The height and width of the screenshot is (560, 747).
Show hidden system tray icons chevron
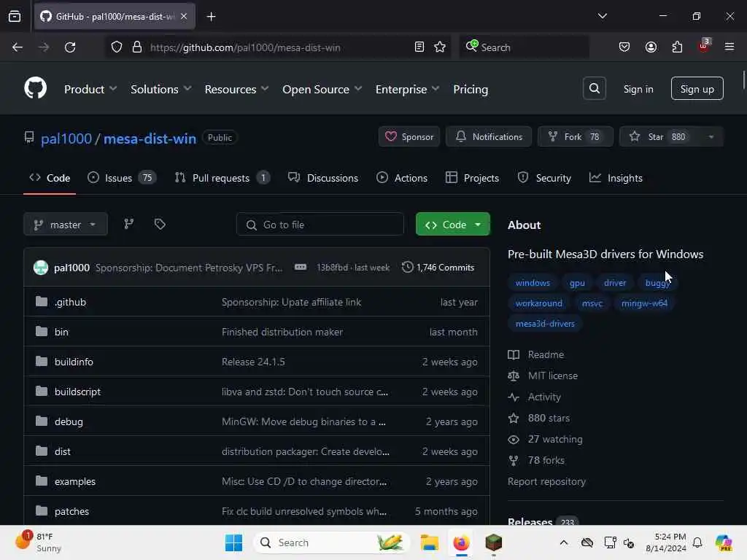[x=564, y=542]
